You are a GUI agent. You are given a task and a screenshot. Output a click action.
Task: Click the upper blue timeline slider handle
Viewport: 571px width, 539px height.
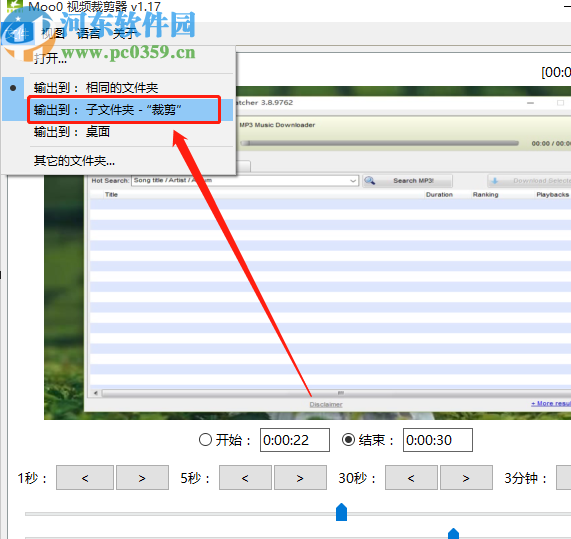coord(341,512)
